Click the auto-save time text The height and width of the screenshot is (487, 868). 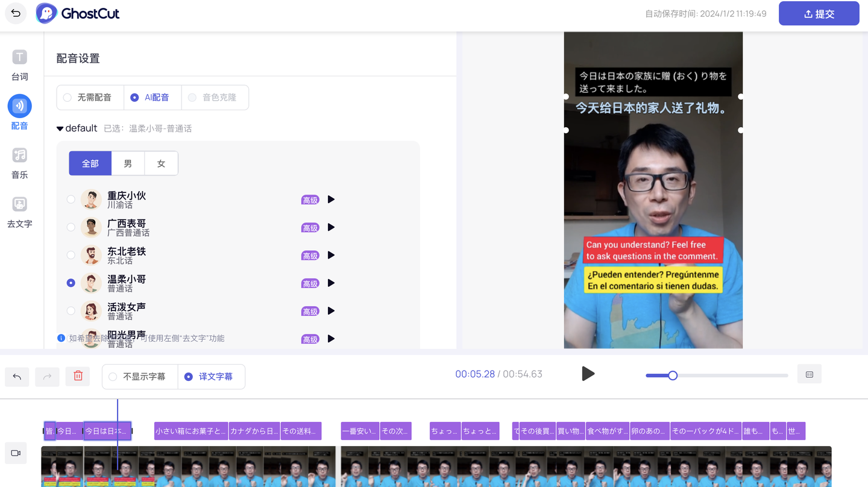pos(706,13)
